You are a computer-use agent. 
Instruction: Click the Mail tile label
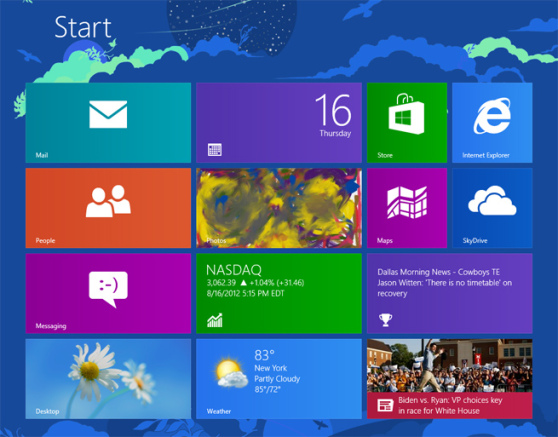click(x=42, y=155)
